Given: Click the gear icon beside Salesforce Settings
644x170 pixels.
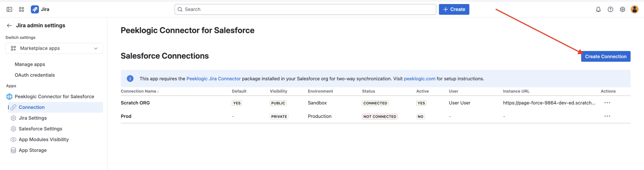Looking at the screenshot, I should [14, 129].
